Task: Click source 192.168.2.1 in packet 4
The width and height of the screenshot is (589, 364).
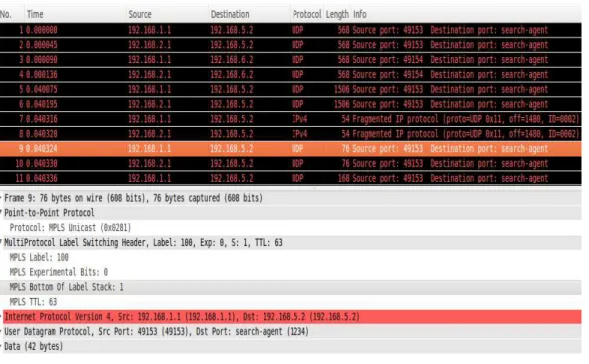Action: click(149, 75)
